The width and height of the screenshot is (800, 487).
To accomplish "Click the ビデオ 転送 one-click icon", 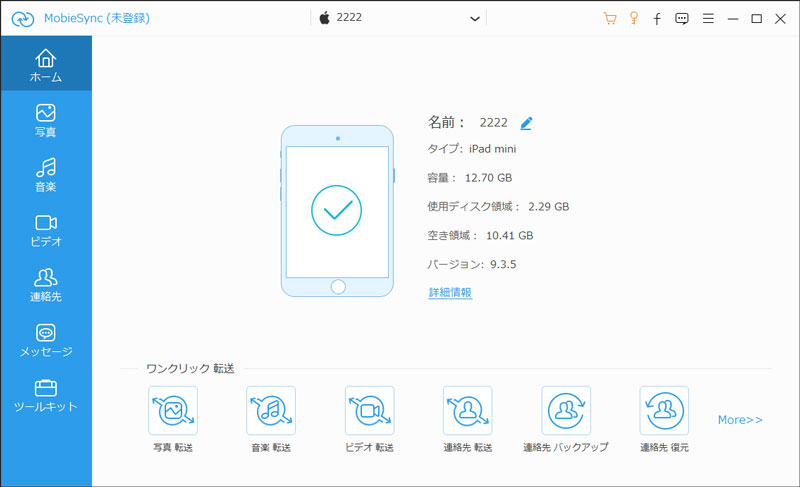I will (369, 411).
